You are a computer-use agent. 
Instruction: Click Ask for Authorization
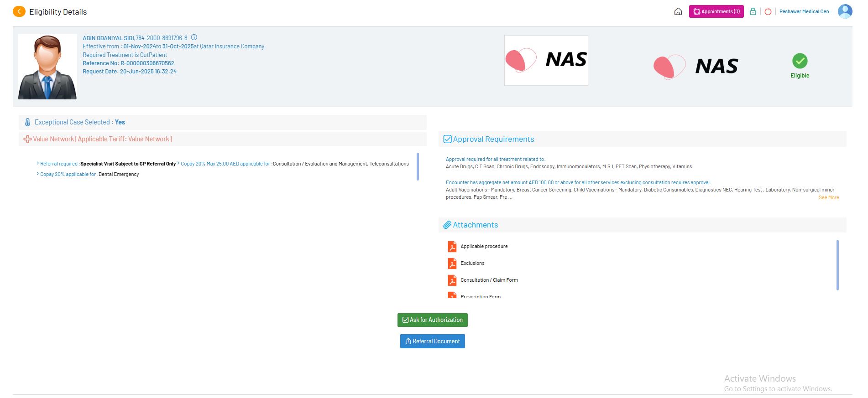(x=433, y=320)
